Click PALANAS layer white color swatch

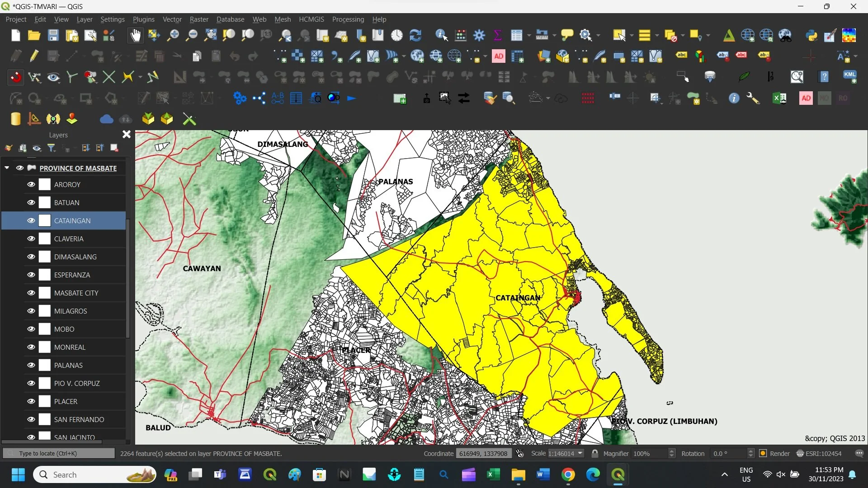pyautogui.click(x=45, y=365)
